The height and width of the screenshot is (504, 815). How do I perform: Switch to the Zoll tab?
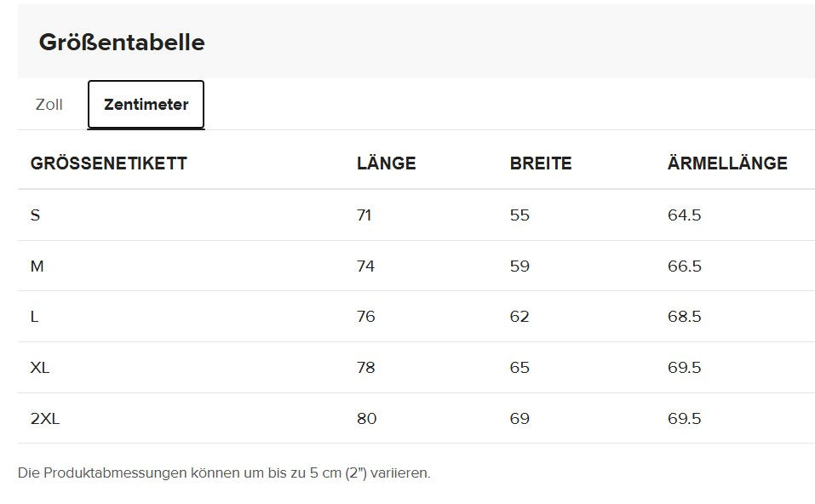49,105
